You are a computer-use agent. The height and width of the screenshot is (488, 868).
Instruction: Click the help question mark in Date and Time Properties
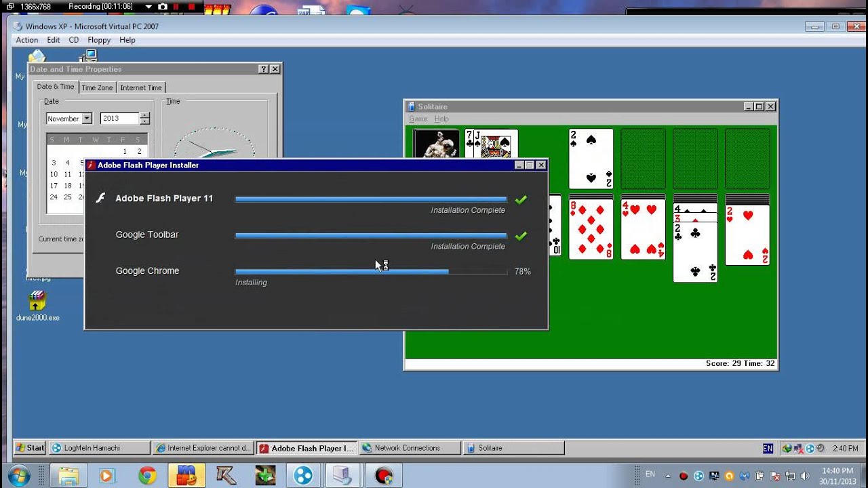tap(263, 69)
